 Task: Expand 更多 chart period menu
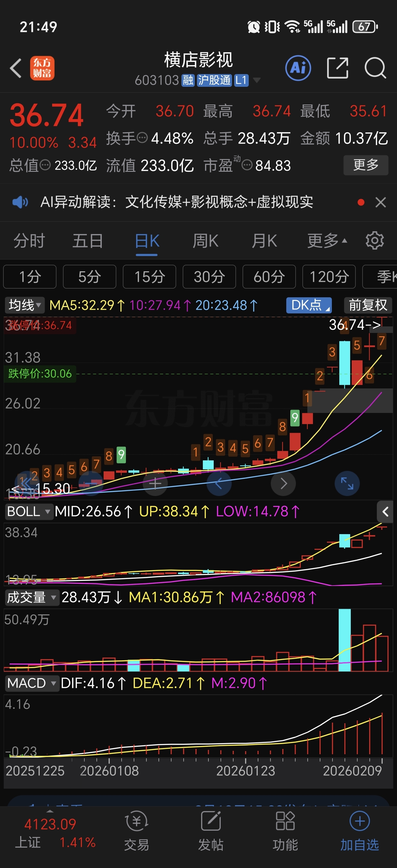pos(327,241)
